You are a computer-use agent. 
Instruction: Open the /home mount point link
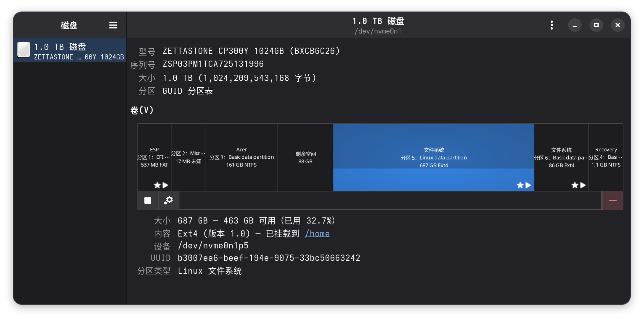tap(317, 234)
